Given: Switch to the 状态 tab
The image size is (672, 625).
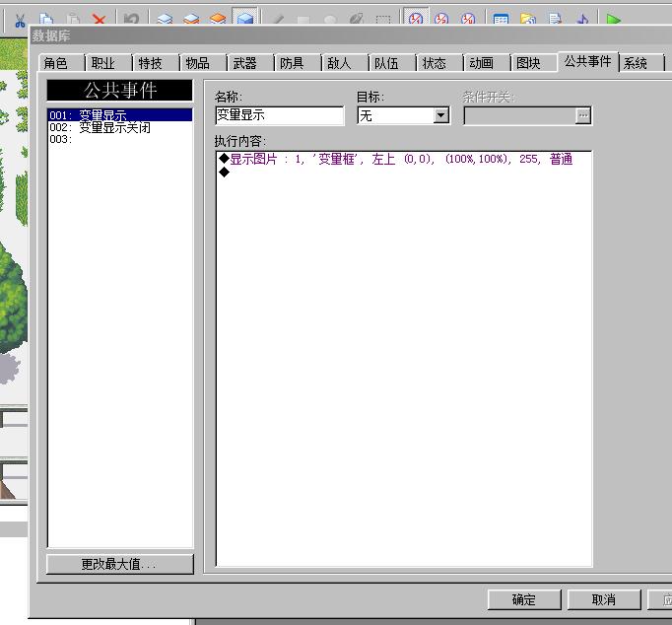Looking at the screenshot, I should tap(438, 63).
